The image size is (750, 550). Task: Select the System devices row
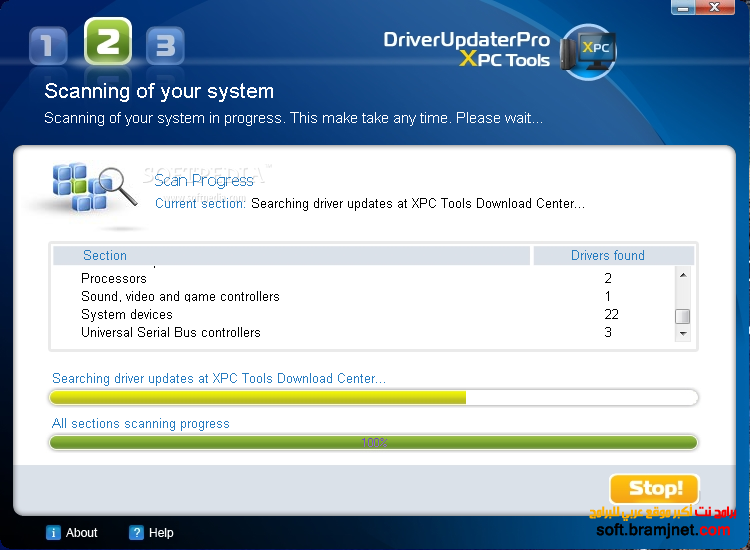(363, 314)
